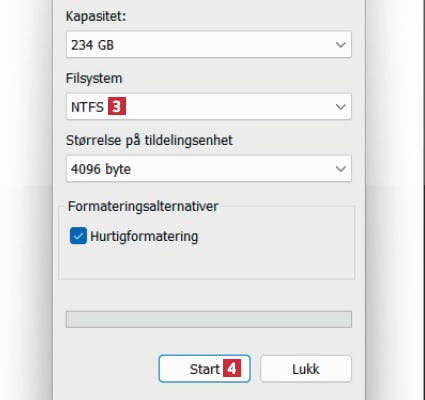The height and width of the screenshot is (400, 425).
Task: Toggle quick format via the Hurtigformatering label
Action: point(144,236)
